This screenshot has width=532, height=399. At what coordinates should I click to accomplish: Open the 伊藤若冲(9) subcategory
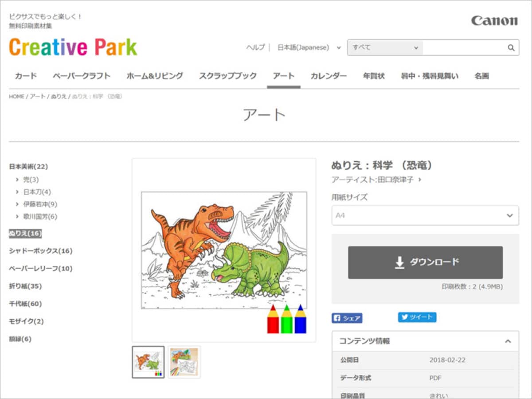pyautogui.click(x=40, y=204)
